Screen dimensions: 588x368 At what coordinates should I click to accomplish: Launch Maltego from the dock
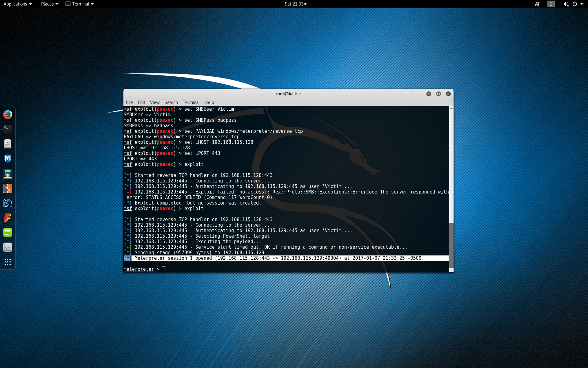8,203
